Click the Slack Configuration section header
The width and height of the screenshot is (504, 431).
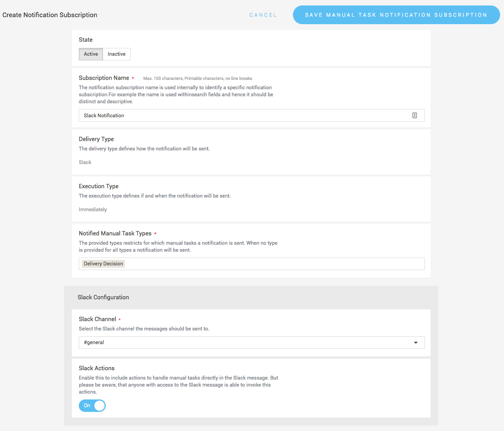click(x=103, y=297)
